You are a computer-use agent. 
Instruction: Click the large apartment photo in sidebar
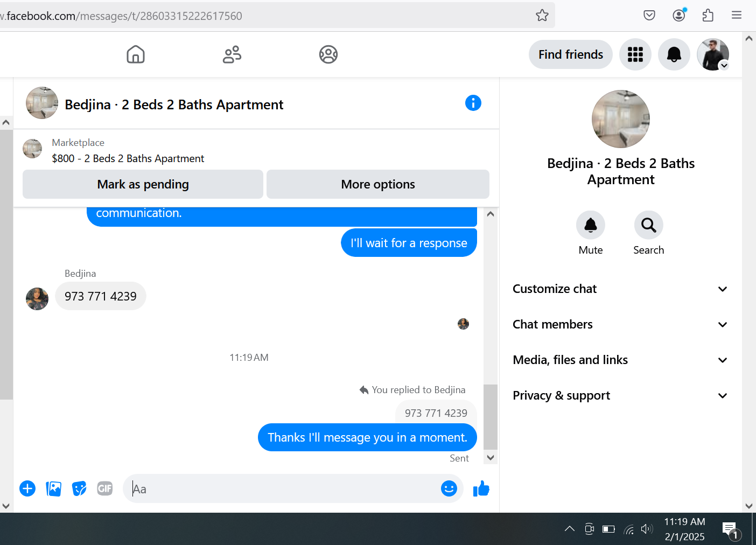[621, 119]
